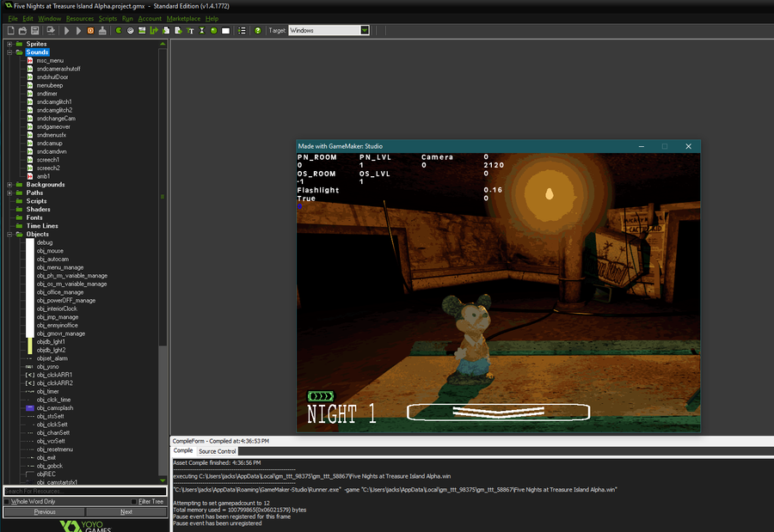Expand the Backgrounds folder

(9, 185)
